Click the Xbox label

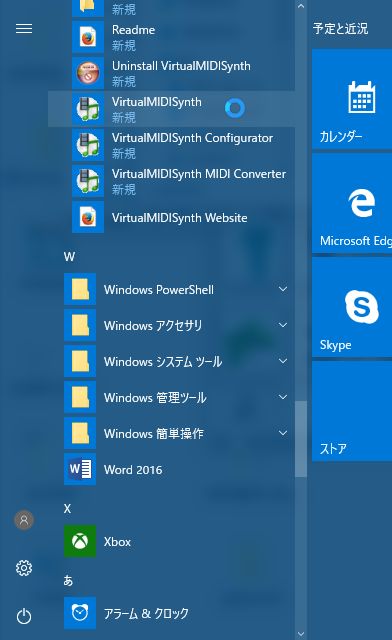tap(117, 542)
